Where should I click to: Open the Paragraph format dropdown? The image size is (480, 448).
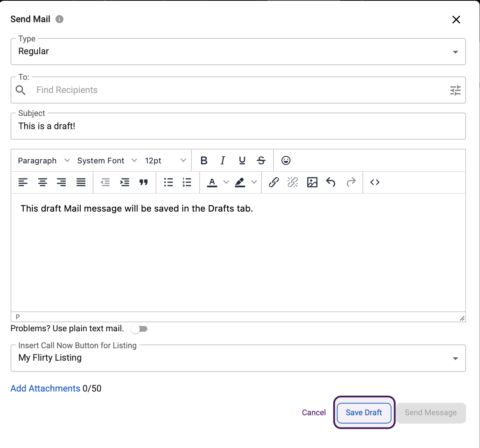click(x=44, y=161)
